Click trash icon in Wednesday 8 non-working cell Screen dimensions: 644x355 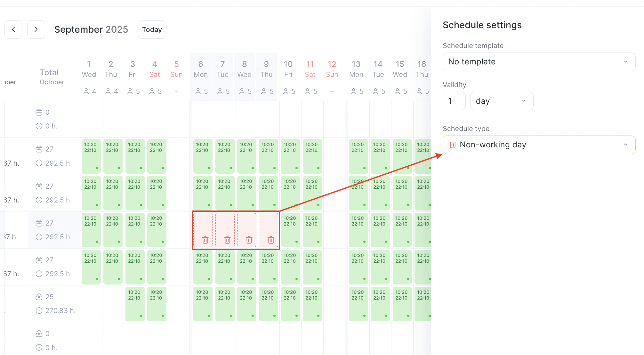click(249, 240)
